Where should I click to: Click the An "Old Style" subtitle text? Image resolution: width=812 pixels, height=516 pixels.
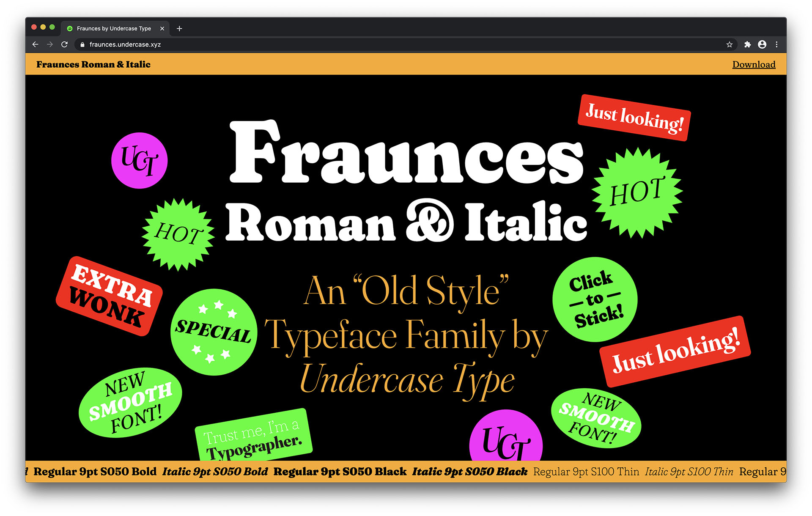pyautogui.click(x=406, y=291)
